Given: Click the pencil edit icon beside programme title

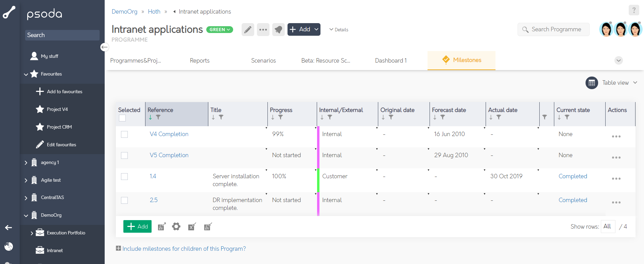Looking at the screenshot, I should [248, 30].
